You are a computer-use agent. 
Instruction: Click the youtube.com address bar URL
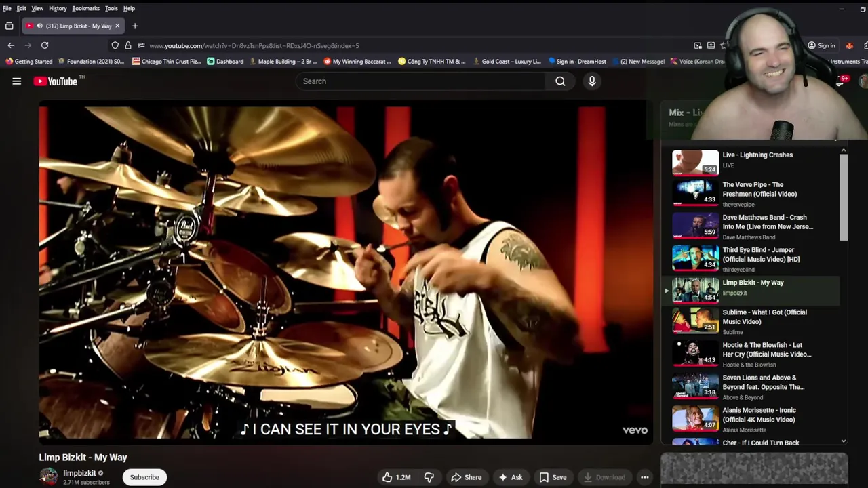[254, 45]
